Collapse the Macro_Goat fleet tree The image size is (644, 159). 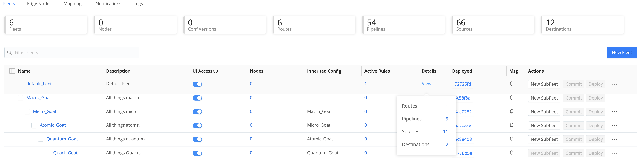click(x=21, y=98)
